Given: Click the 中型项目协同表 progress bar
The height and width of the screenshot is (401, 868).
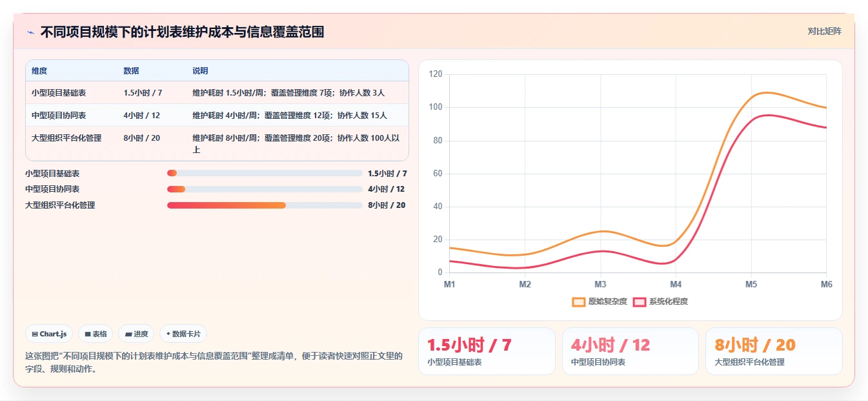Looking at the screenshot, I should tap(265, 189).
